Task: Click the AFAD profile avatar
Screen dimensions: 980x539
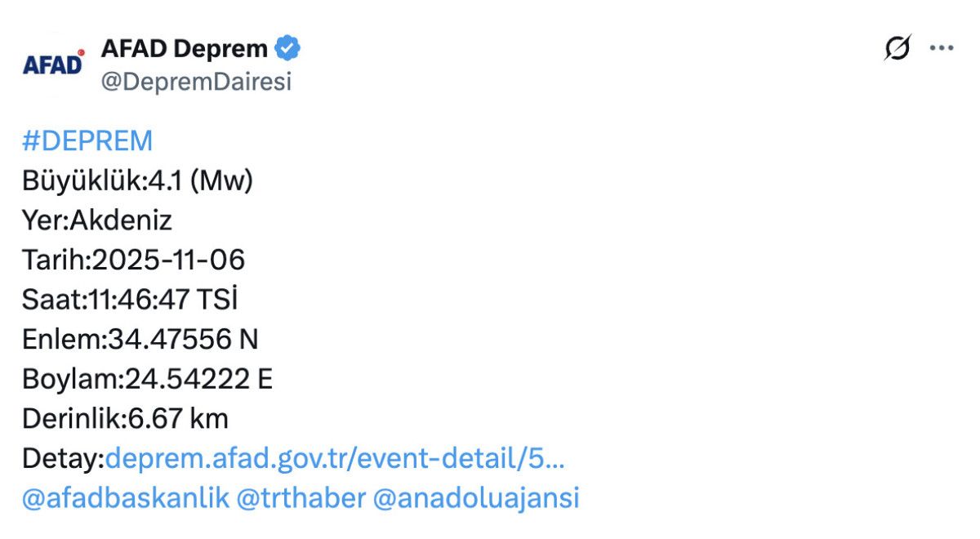Action: (x=53, y=64)
